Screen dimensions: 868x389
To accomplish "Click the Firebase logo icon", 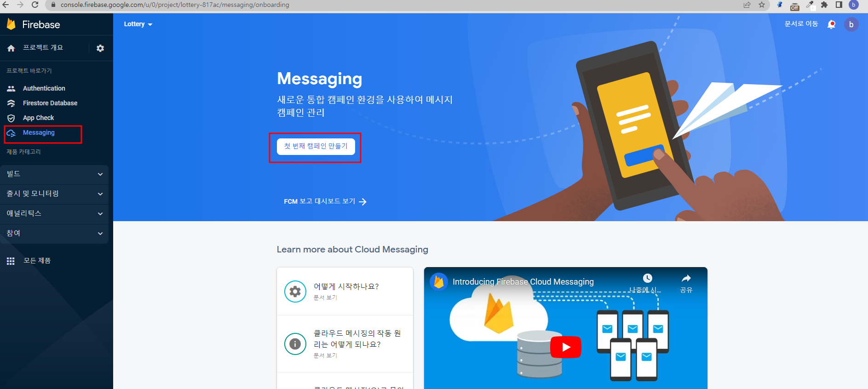I will [11, 24].
